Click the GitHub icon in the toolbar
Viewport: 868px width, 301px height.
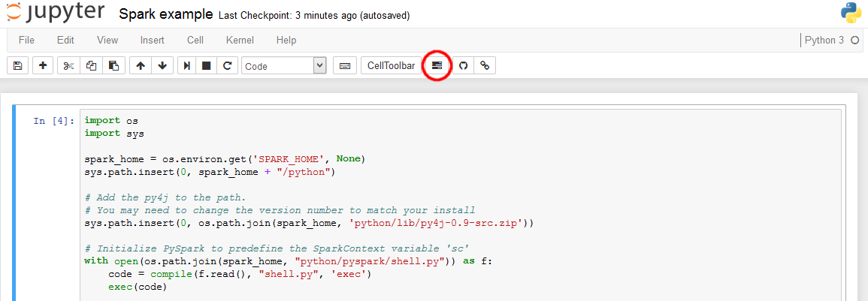click(464, 66)
